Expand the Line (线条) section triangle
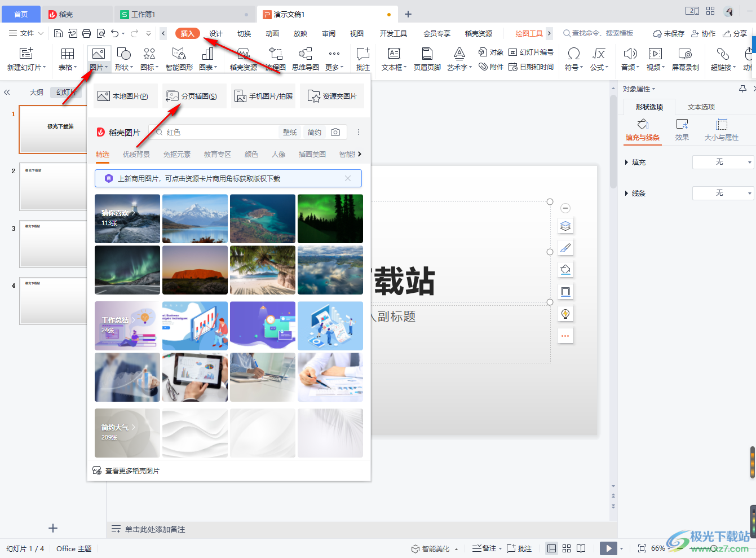 (x=626, y=194)
